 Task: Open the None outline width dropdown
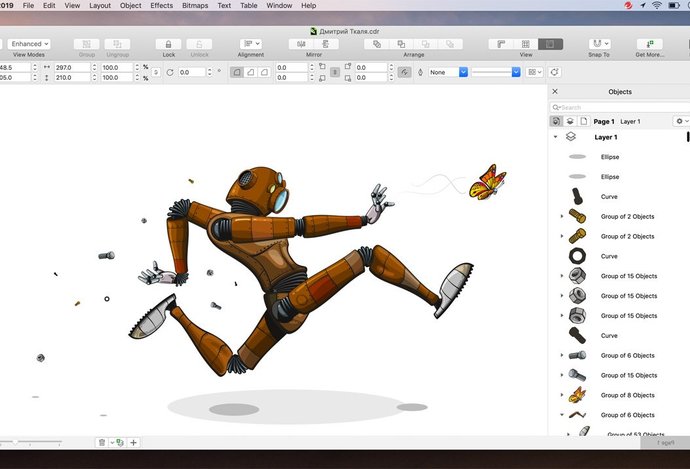[463, 72]
